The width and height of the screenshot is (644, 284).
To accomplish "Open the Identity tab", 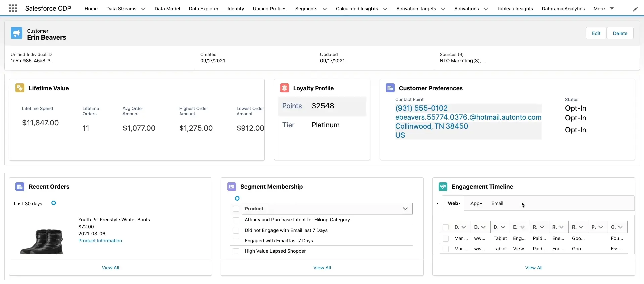I will 236,9.
